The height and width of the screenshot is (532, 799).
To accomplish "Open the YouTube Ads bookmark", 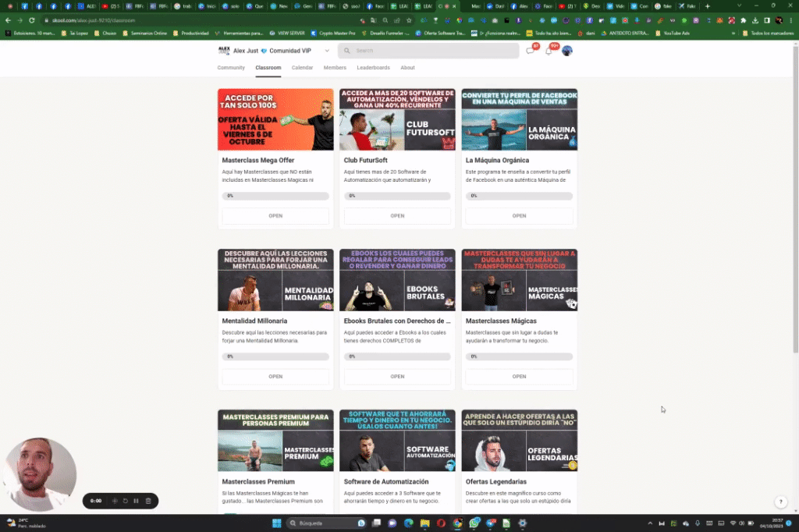I will [x=672, y=33].
